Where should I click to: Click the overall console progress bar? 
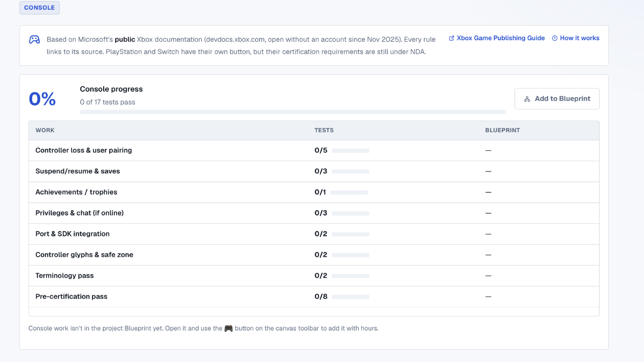click(293, 112)
